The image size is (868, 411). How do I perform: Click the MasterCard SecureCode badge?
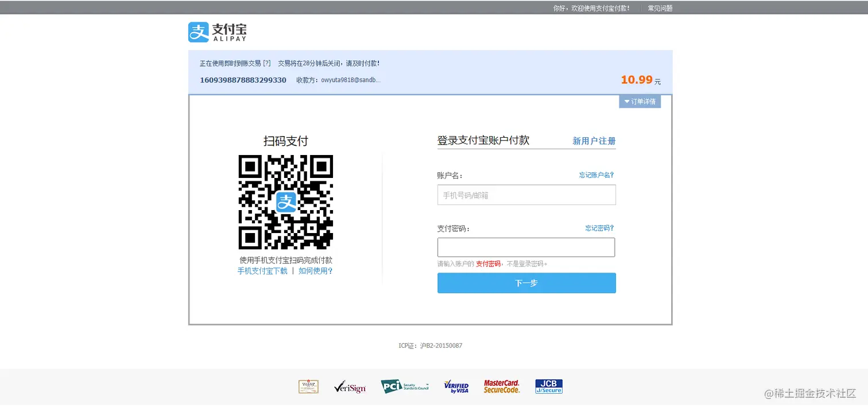[x=502, y=386]
